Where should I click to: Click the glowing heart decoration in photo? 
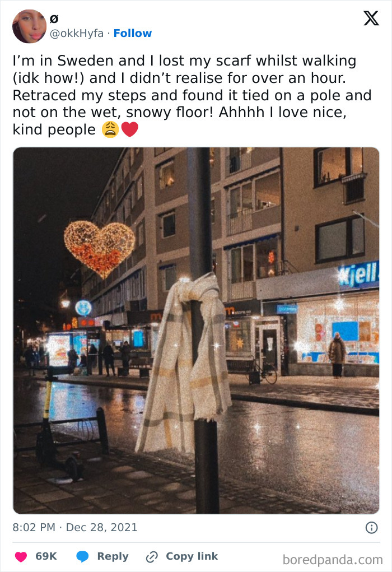[x=99, y=249]
